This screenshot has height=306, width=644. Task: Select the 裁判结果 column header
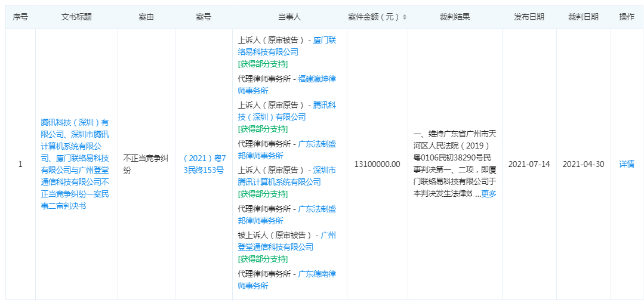coord(455,17)
